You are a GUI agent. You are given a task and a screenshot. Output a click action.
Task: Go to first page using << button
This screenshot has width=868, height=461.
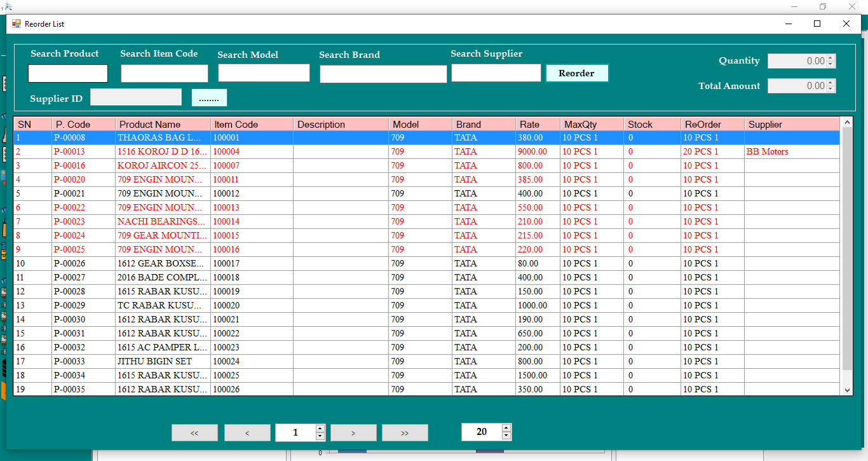pyautogui.click(x=194, y=432)
